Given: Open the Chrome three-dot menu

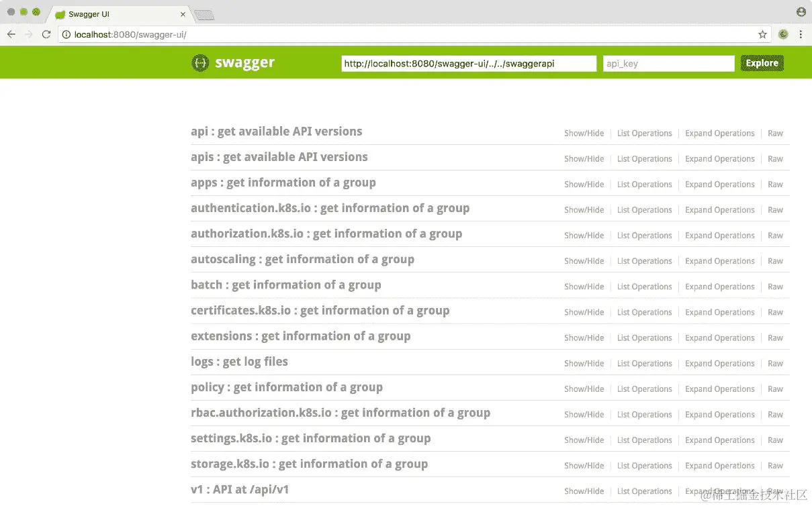Looking at the screenshot, I should pos(801,34).
